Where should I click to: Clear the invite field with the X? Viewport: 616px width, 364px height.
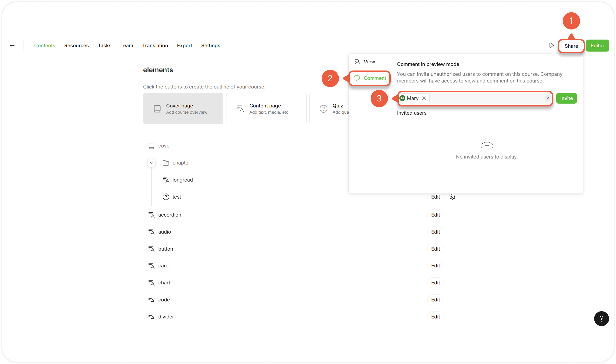[x=548, y=98]
